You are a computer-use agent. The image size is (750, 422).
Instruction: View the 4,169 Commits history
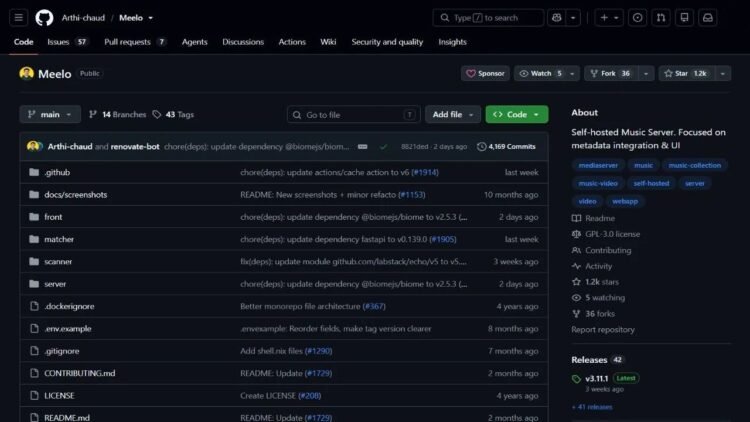tap(507, 146)
